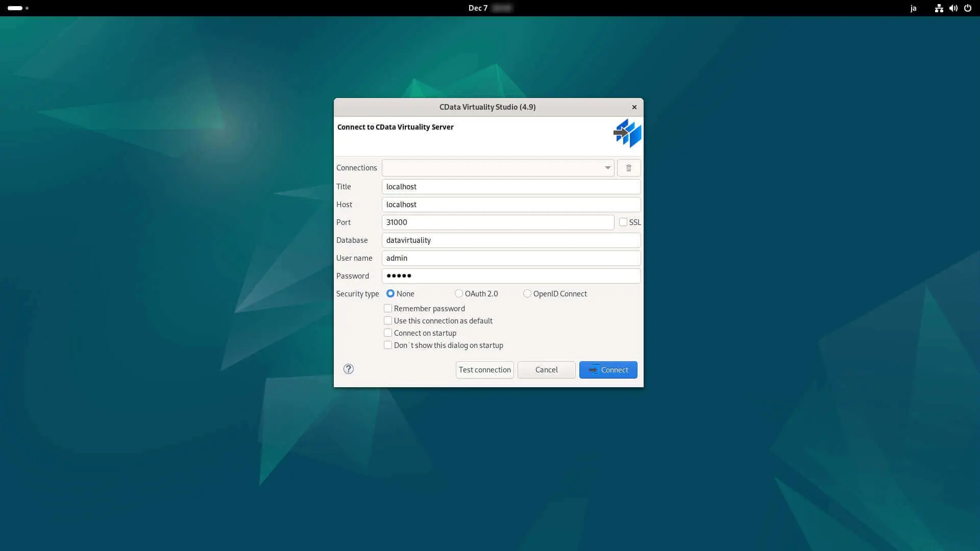
Task: Click the Connect button
Action: pos(608,370)
